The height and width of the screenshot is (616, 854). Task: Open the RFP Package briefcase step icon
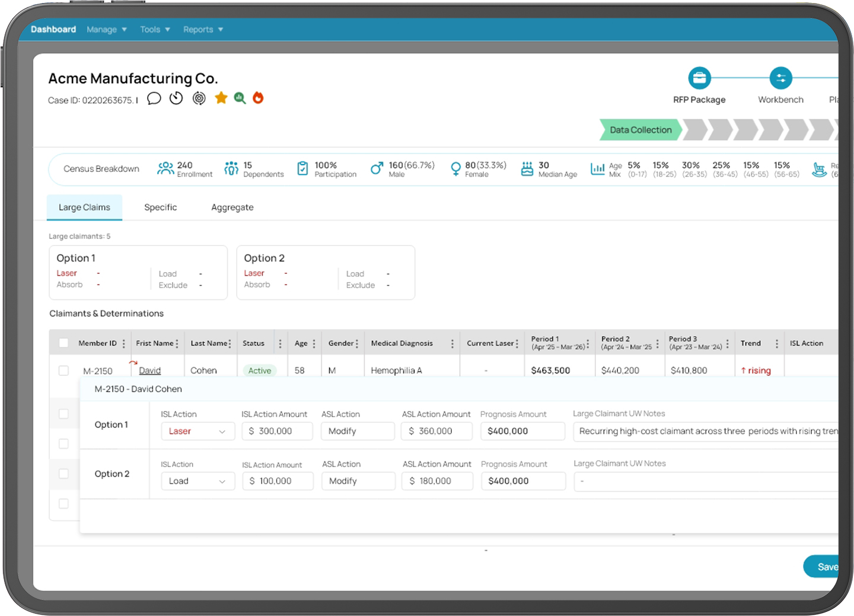pyautogui.click(x=699, y=78)
